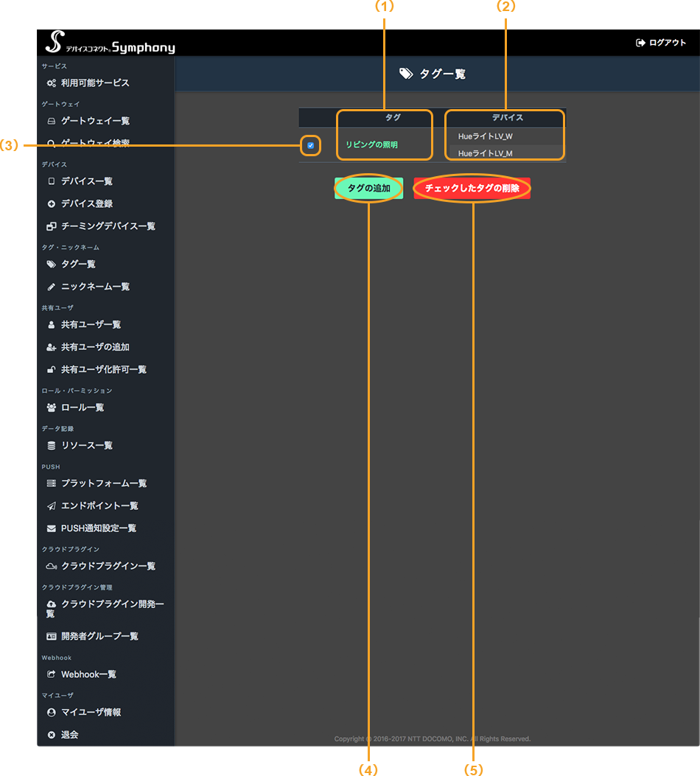Click the デバイス column header
700x776 pixels.
(x=507, y=117)
